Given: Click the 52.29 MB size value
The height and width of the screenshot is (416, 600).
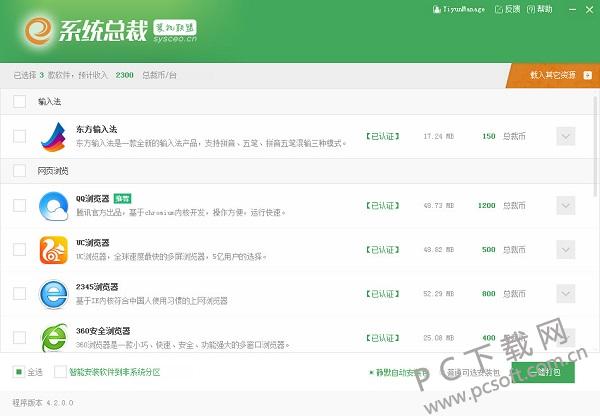Looking at the screenshot, I should (439, 294).
